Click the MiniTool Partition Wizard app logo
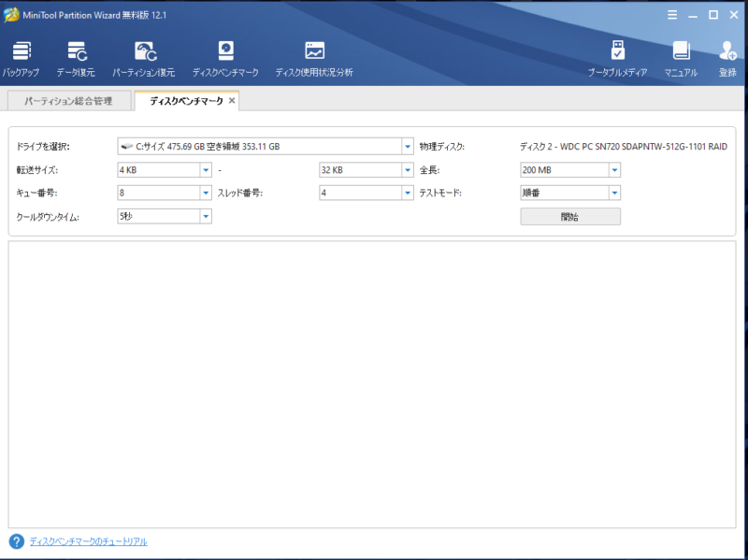The height and width of the screenshot is (560, 748). 11,15
